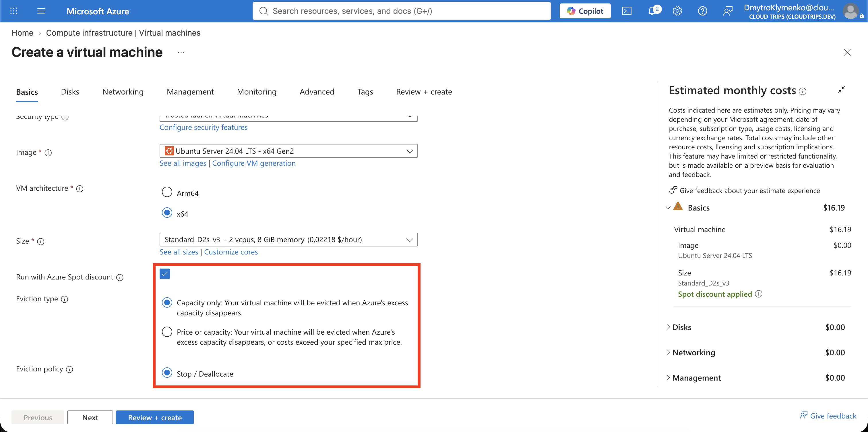The width and height of the screenshot is (868, 432).
Task: Open the portal hamburger menu
Action: (x=41, y=11)
